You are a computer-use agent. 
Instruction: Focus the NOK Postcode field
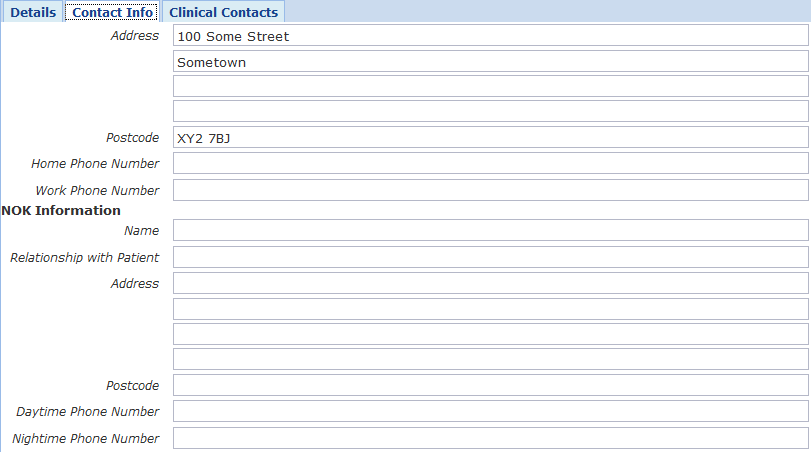490,386
